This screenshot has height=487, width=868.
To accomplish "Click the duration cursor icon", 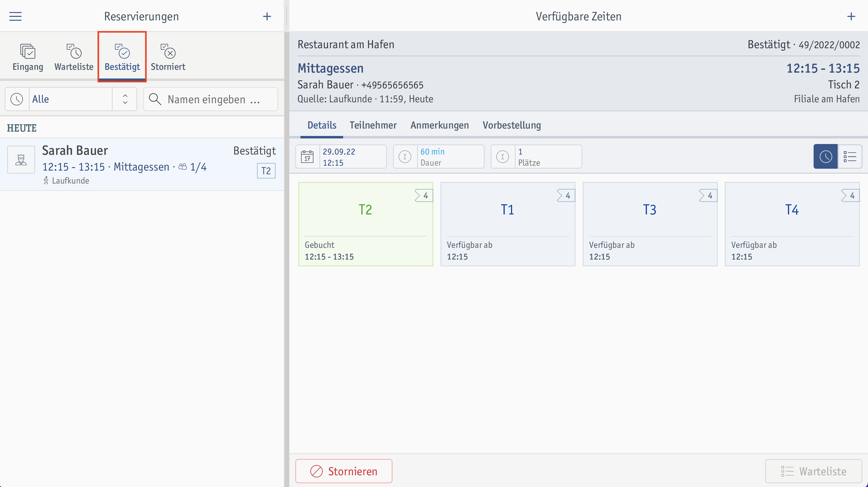I will click(x=405, y=157).
